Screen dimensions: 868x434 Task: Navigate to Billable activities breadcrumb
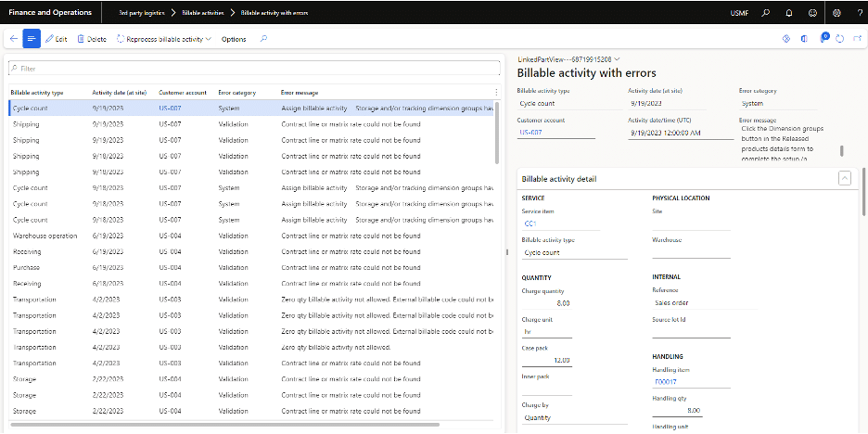pos(202,13)
